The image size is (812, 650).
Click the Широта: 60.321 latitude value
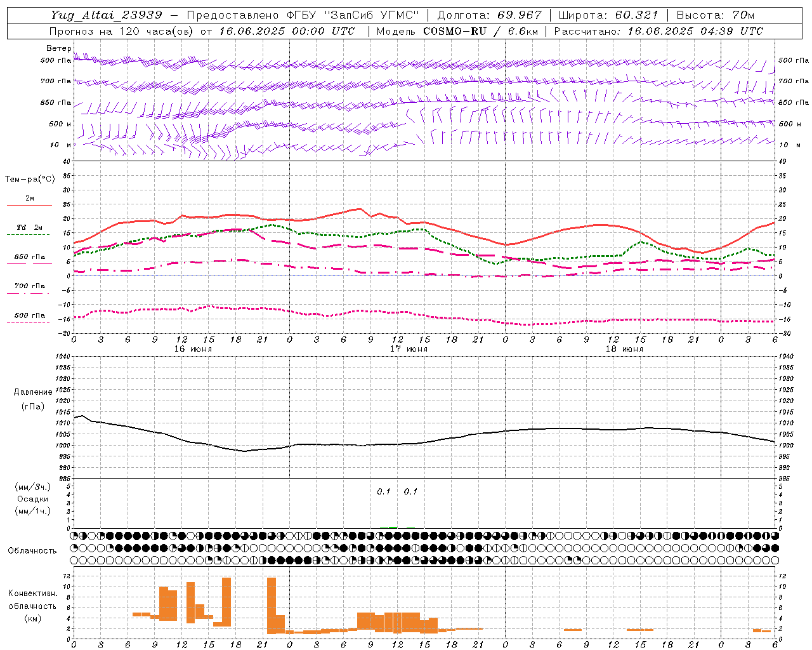tap(608, 15)
